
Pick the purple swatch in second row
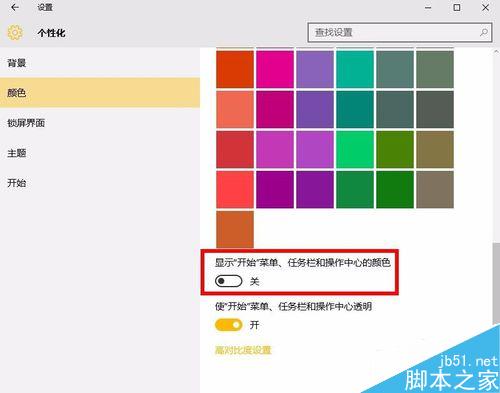[x=315, y=109]
